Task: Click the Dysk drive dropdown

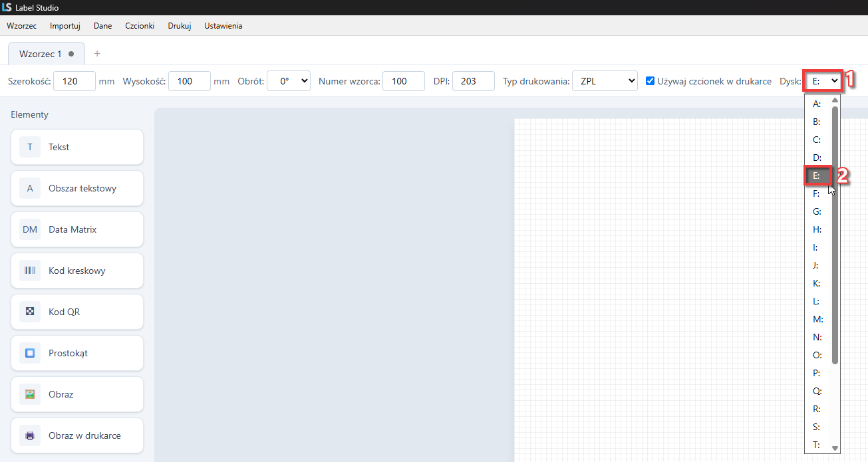Action: click(x=823, y=81)
